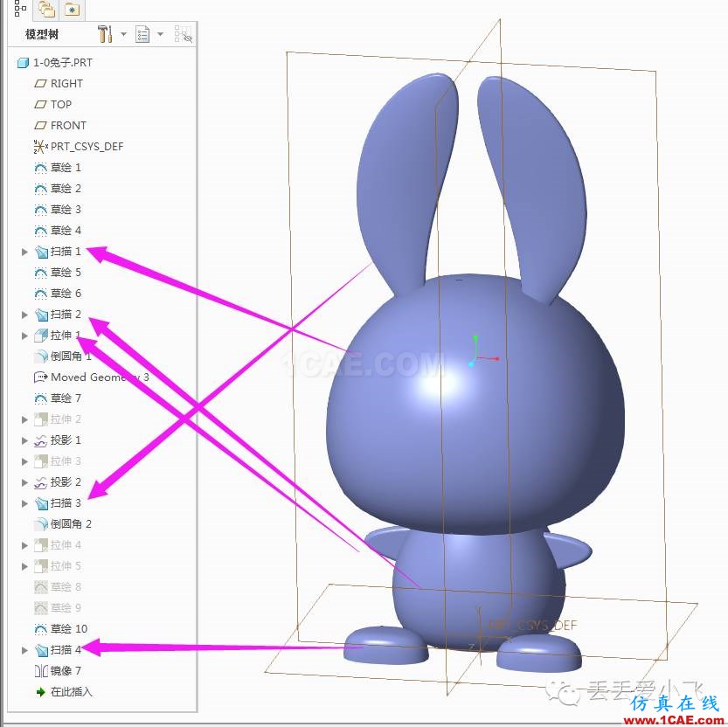Viewport: 728px width, 727px height.
Task: Switch to the model tree navigator tab
Action: 20,9
